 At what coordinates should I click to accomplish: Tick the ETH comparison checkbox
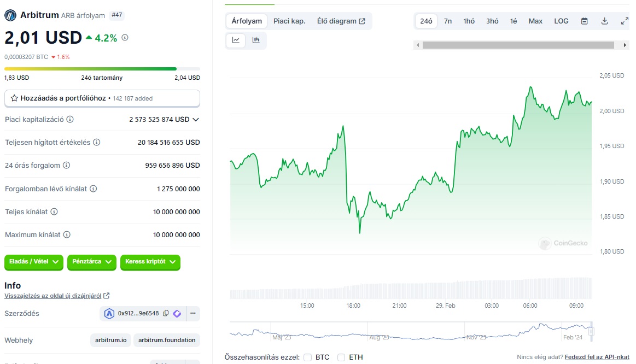[341, 357]
